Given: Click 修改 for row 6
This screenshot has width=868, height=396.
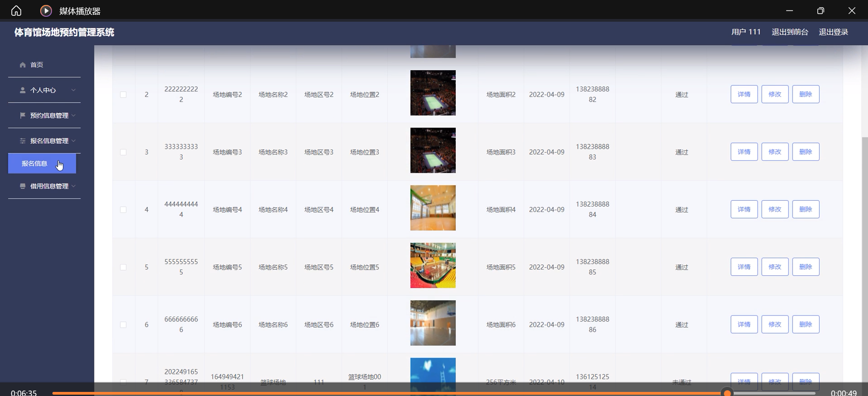Looking at the screenshot, I should [775, 324].
